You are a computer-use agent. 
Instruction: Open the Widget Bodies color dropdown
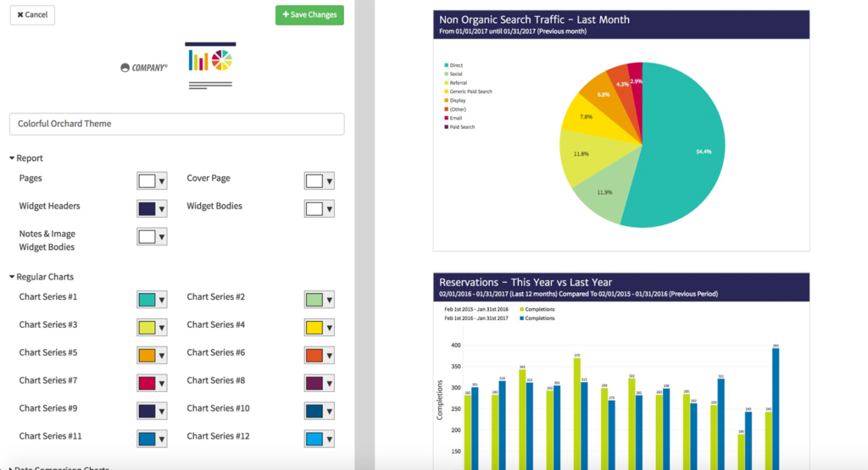(x=319, y=209)
